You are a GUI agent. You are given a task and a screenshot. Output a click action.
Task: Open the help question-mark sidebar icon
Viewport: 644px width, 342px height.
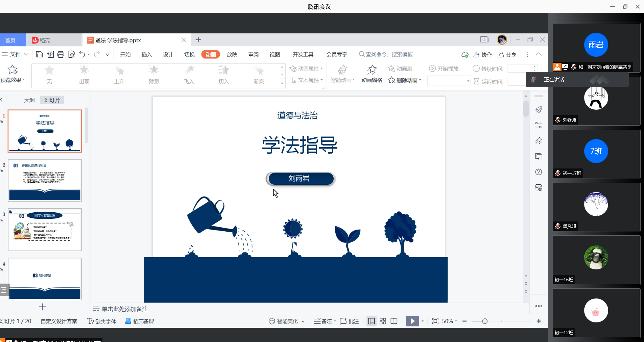pos(539,172)
